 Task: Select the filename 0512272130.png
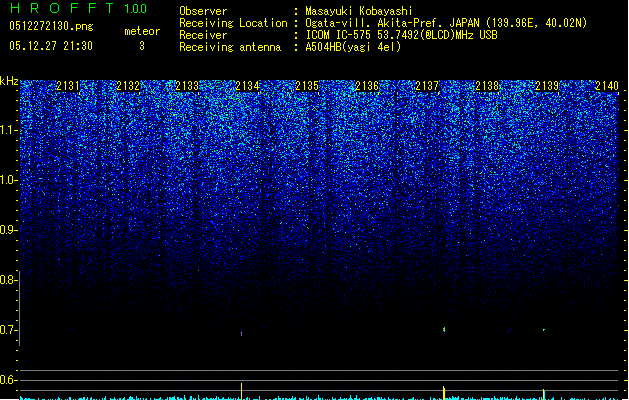click(51, 26)
